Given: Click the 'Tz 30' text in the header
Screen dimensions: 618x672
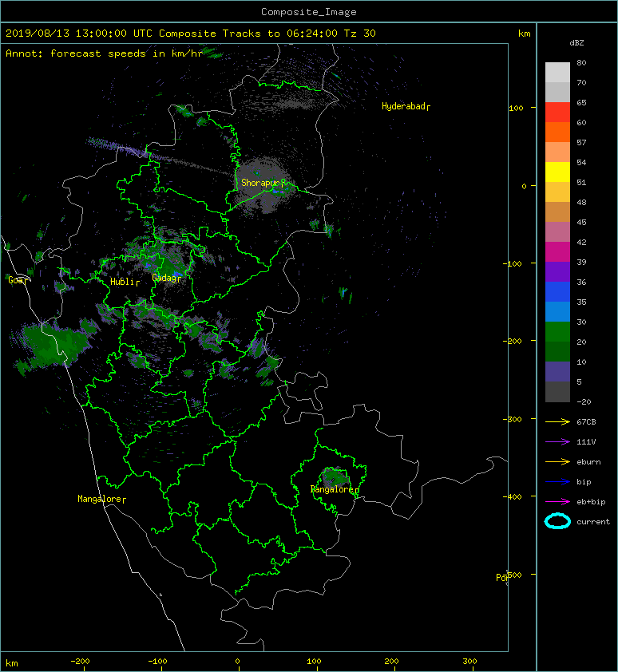Looking at the screenshot, I should coord(360,34).
